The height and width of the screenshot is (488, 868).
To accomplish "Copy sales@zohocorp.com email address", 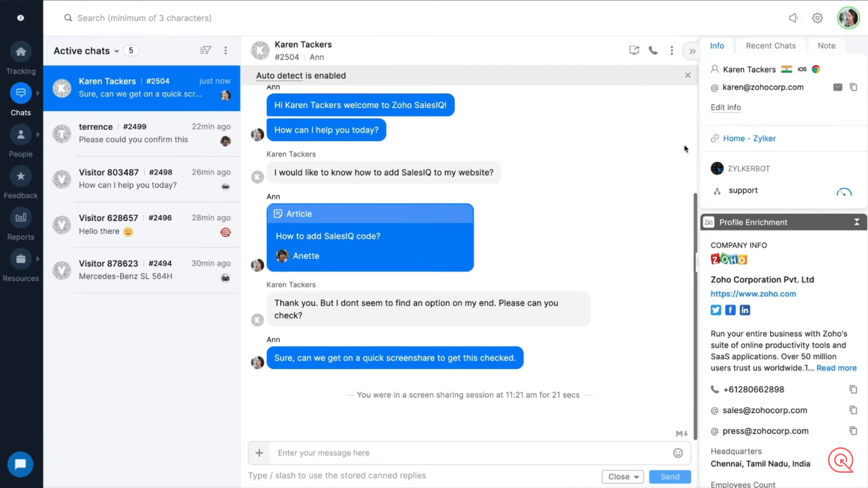I will point(853,410).
